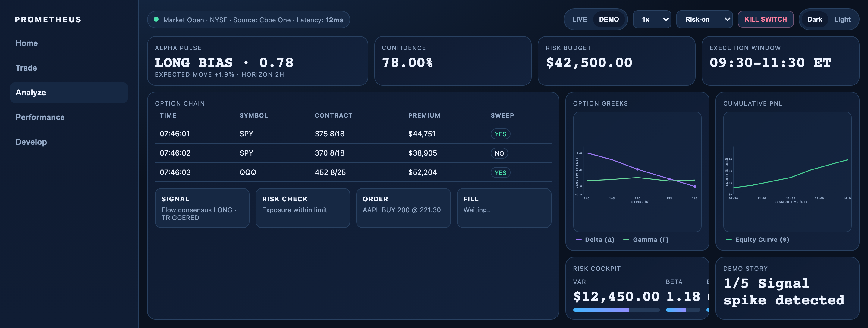Viewport: 868px width, 328px height.
Task: Select the 07:46:01 SPY option row time
Action: click(175, 134)
